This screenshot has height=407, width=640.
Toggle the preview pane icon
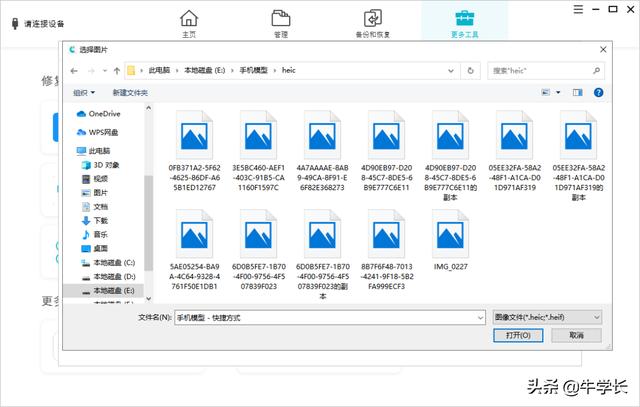(x=577, y=93)
